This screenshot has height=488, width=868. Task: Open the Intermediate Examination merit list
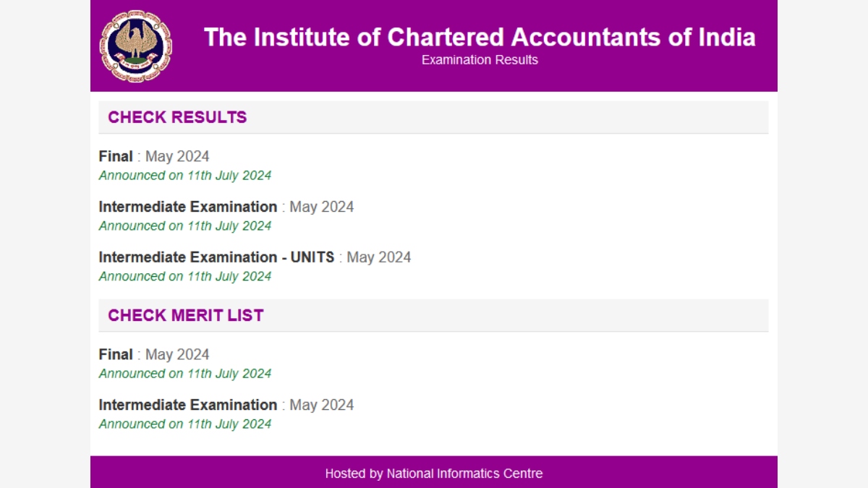coord(189,405)
